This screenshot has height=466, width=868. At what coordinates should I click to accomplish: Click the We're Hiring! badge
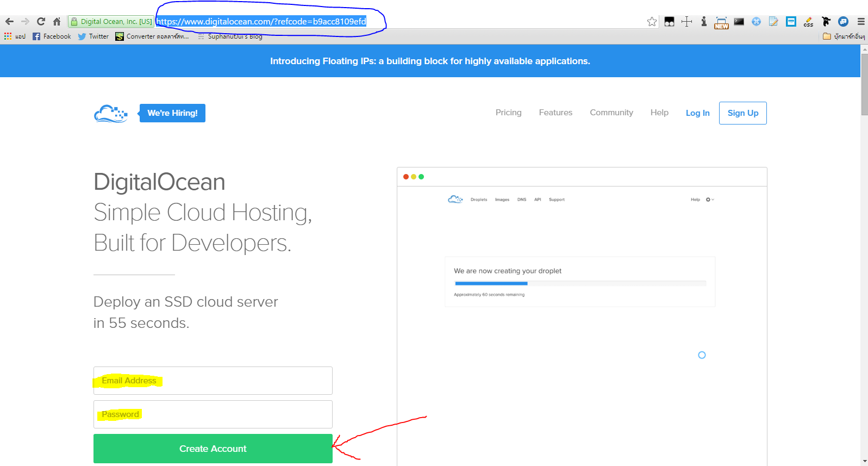click(172, 113)
